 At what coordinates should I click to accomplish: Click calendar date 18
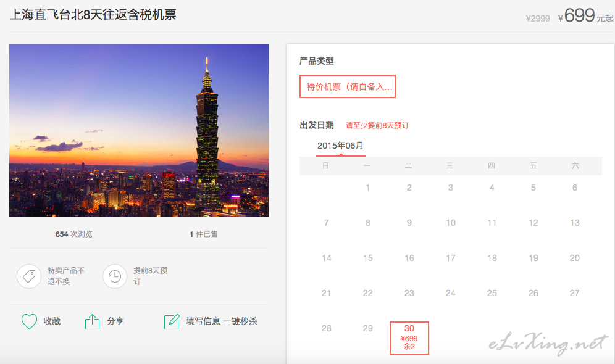(x=492, y=259)
